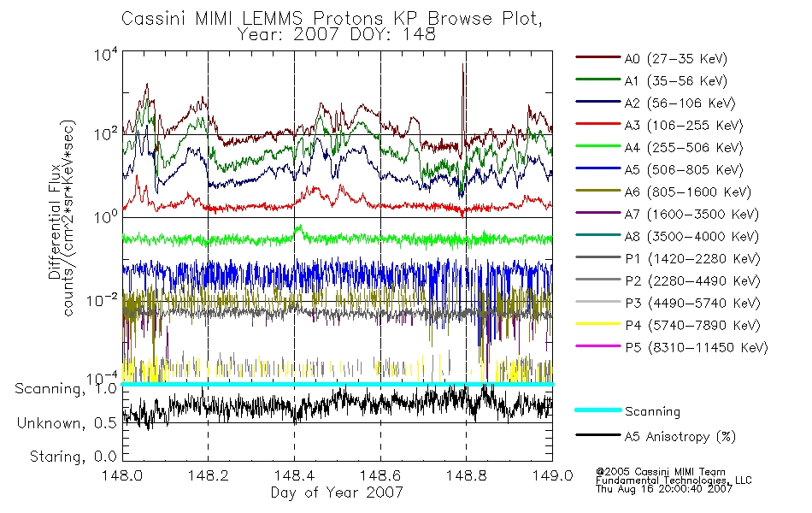
Task: Click the P3 (4490-5740 KeV) legend label
Action: (692, 304)
